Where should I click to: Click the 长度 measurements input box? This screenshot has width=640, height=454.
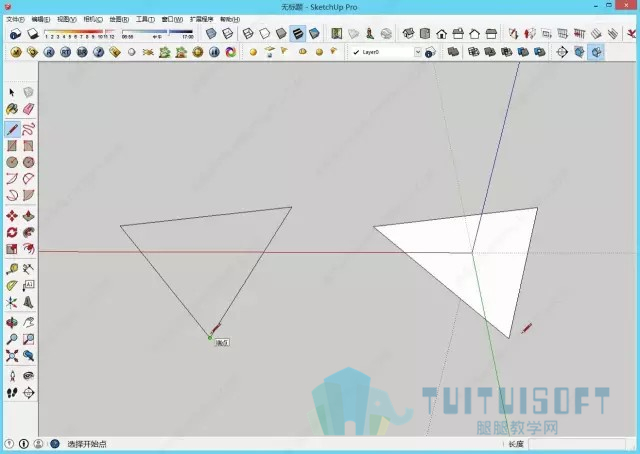pyautogui.click(x=576, y=444)
